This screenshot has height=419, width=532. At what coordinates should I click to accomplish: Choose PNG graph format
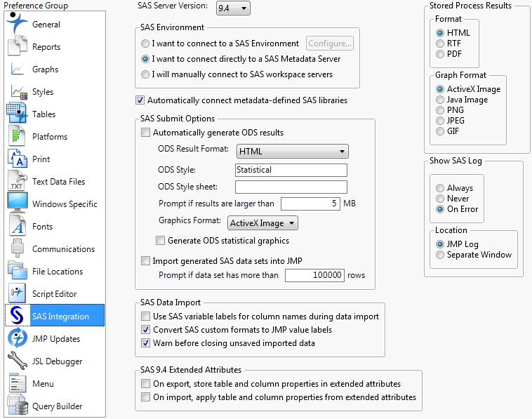point(440,110)
